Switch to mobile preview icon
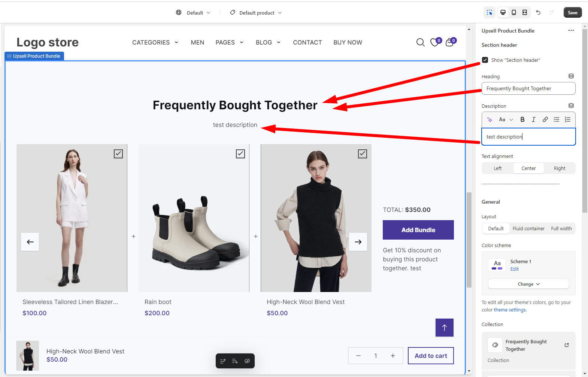This screenshot has height=377, width=588. click(514, 12)
